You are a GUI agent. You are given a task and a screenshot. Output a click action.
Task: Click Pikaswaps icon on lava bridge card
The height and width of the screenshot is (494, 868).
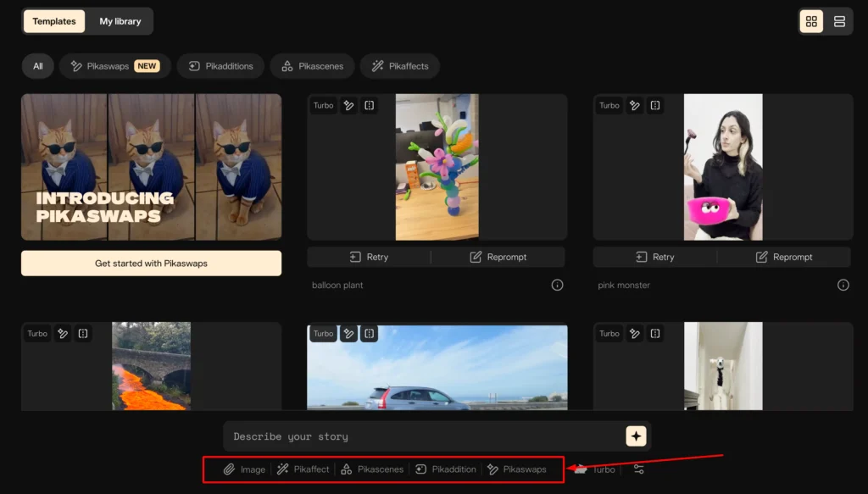(63, 334)
